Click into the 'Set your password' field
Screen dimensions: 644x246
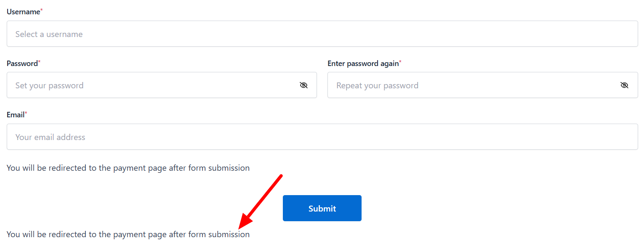152,85
